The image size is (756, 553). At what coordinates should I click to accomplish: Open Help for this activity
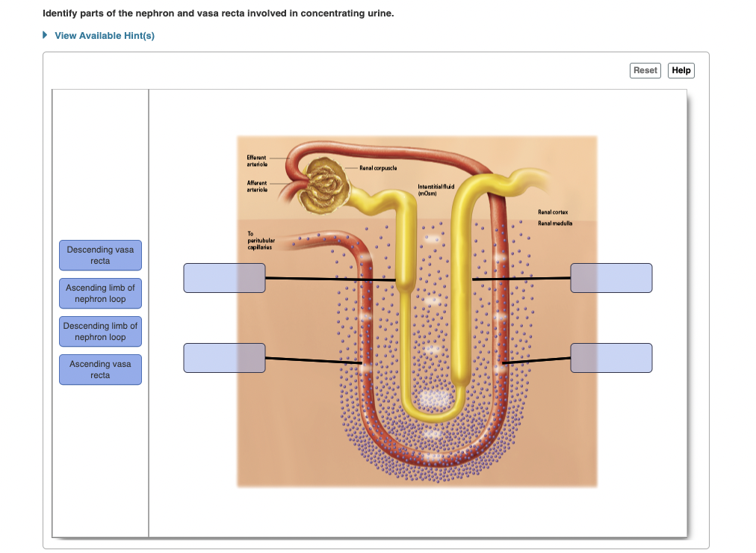(x=681, y=70)
